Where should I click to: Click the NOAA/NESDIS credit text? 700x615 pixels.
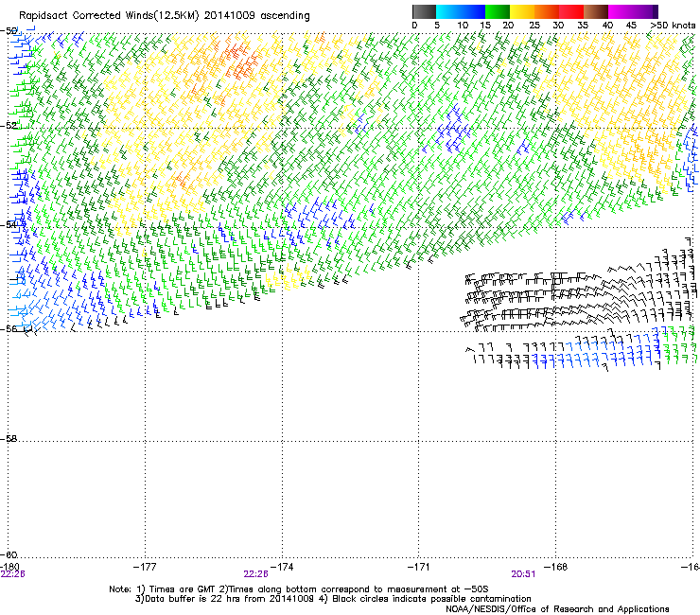tap(557, 609)
